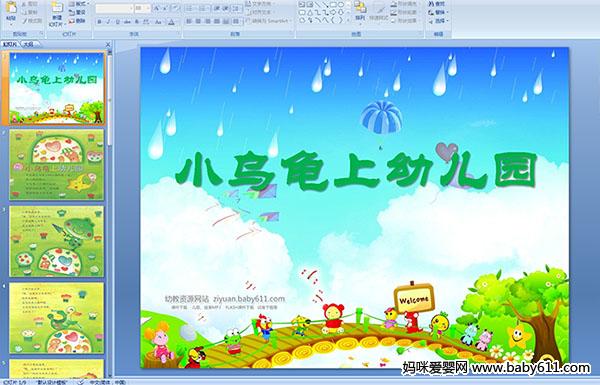Toggle italic formatting

tap(108, 22)
